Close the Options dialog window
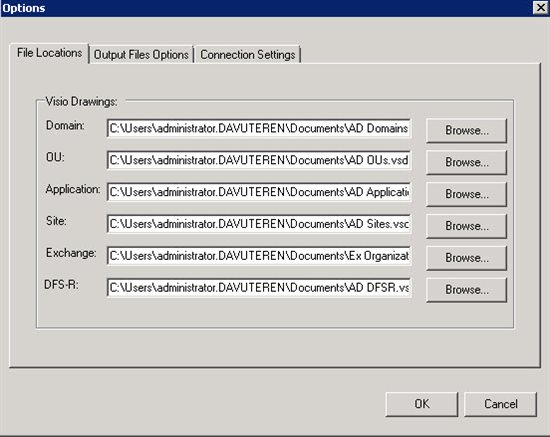This screenshot has height=437, width=550. 541,7
